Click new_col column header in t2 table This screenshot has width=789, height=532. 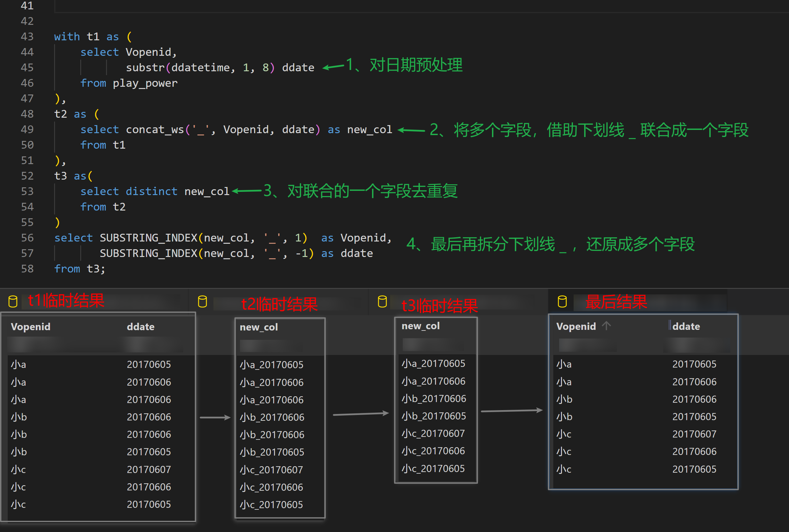click(x=259, y=327)
